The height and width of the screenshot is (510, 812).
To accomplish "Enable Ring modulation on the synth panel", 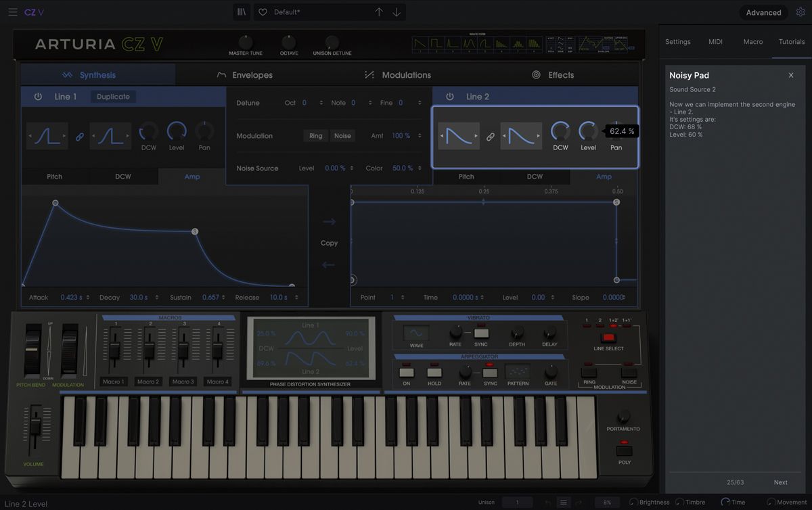I will point(588,372).
